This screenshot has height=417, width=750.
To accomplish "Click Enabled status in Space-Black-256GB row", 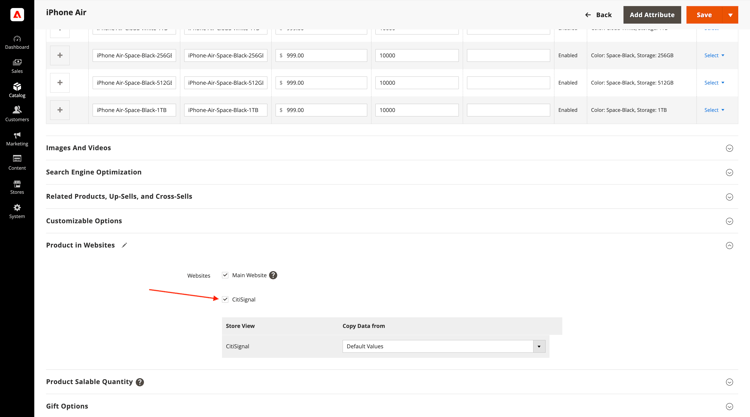I will tap(568, 55).
